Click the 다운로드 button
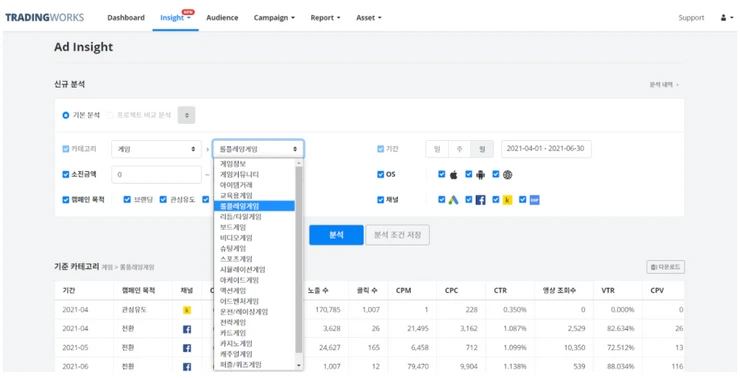Viewport: 740px width, 378px height. coord(665,267)
